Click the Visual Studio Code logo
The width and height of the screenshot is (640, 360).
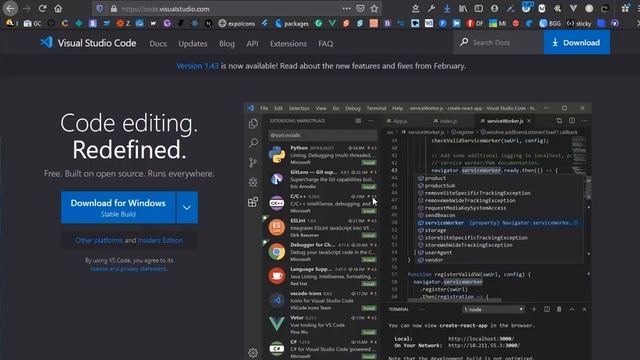click(x=88, y=43)
